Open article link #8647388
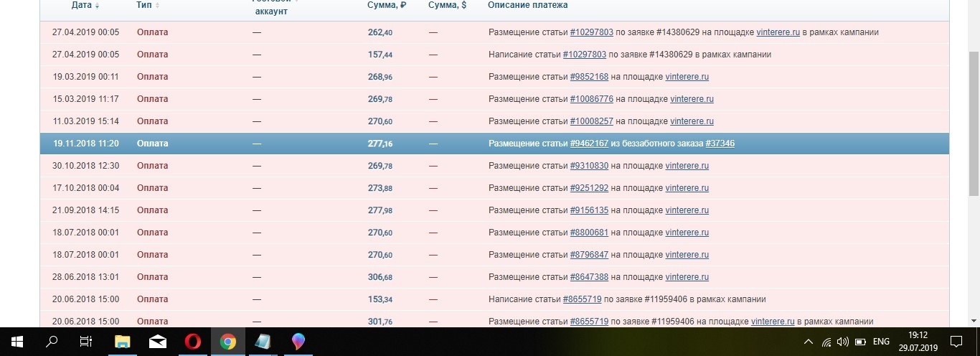This screenshot has width=980, height=356. point(589,277)
